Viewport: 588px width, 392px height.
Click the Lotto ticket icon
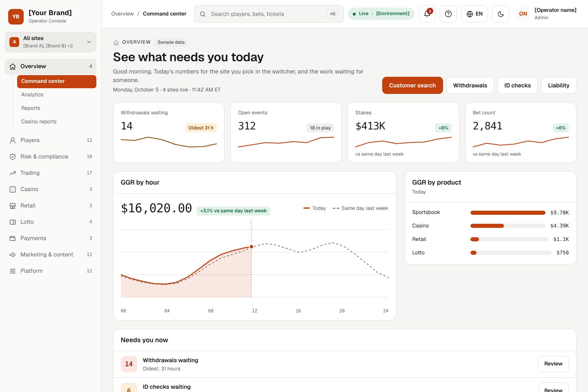(13, 222)
